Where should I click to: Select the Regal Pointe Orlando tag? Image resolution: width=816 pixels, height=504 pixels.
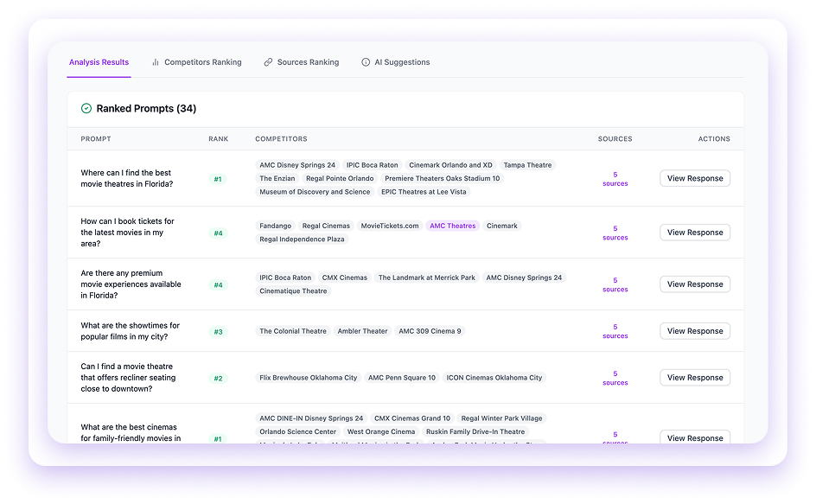340,179
